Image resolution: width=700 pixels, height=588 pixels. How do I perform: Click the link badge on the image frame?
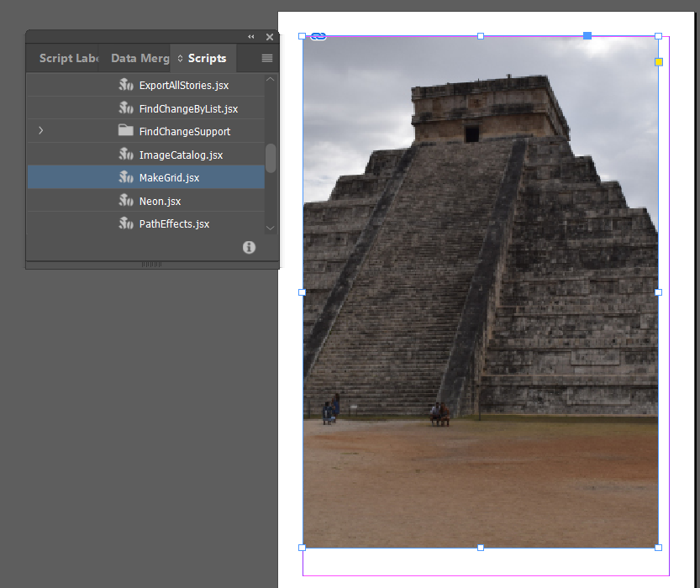pos(318,36)
